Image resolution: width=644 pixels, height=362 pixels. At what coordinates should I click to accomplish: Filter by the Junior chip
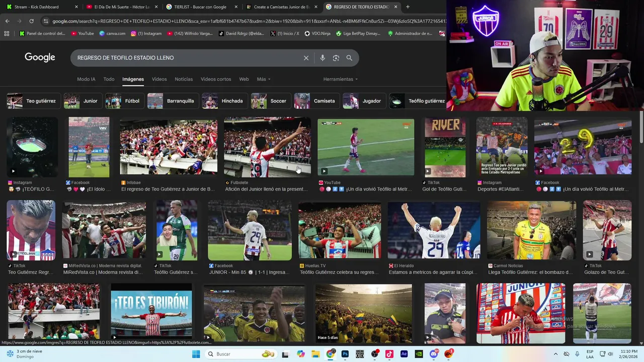83,101
